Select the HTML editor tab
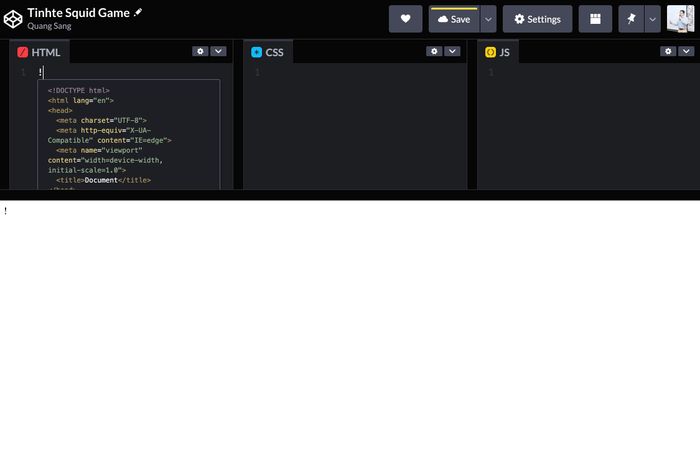Image resolution: width=700 pixels, height=454 pixels. (39, 52)
